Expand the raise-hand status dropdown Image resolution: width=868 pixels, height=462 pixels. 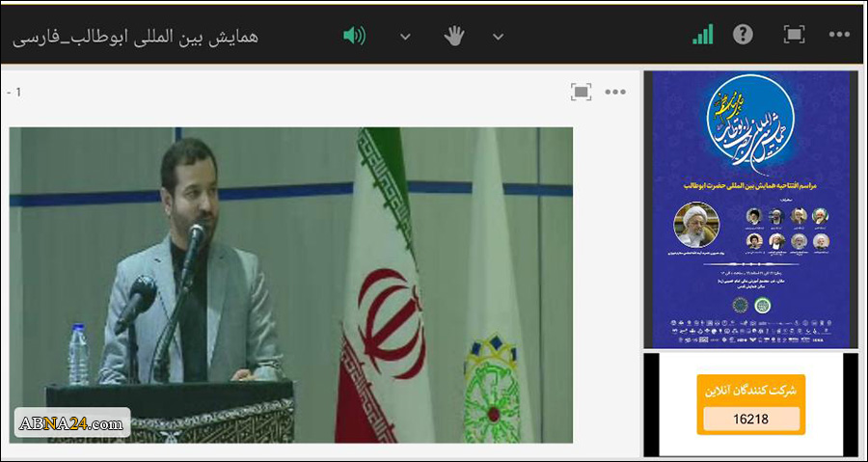pyautogui.click(x=499, y=37)
